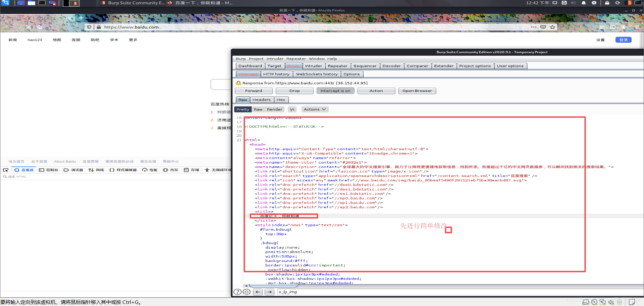Drop the intercepted response
The width and height of the screenshot is (644, 306).
294,91
